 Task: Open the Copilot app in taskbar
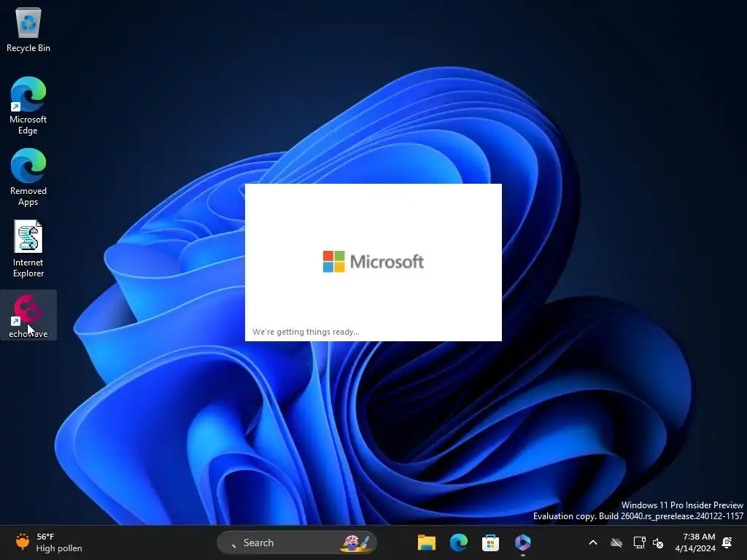pos(522,542)
